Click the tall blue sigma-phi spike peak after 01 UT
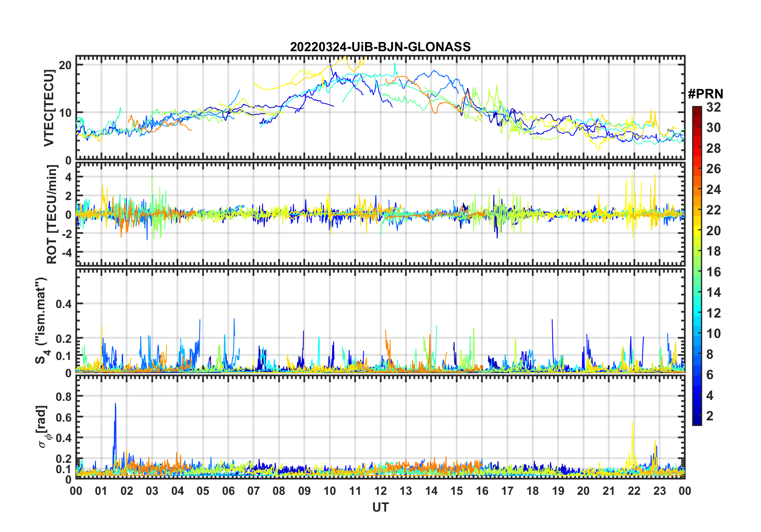Image resolution: width=761 pixels, height=532 pixels. coord(115,404)
